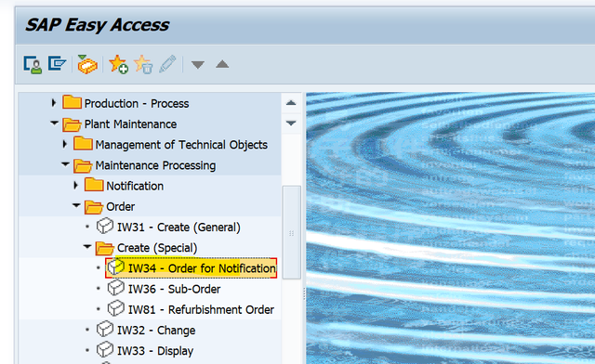Click the Production - Process folder icon

pyautogui.click(x=73, y=102)
